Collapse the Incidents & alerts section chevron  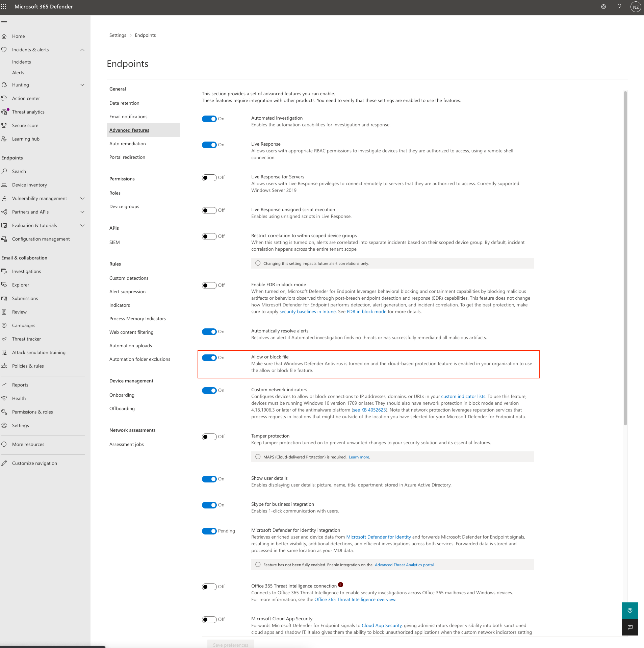coord(82,50)
